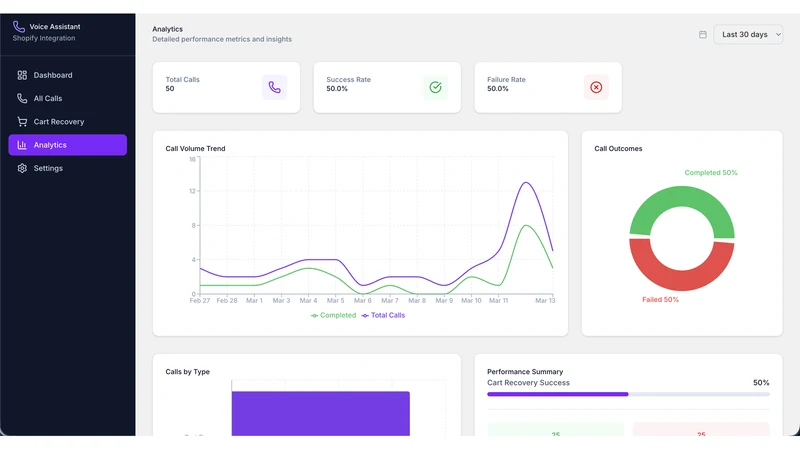
Task: Select the Analytics menu item
Action: click(x=67, y=145)
